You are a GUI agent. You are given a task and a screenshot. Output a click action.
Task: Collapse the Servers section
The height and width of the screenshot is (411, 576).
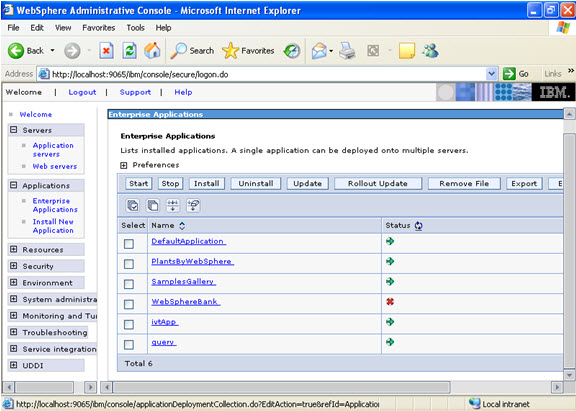[x=14, y=130]
